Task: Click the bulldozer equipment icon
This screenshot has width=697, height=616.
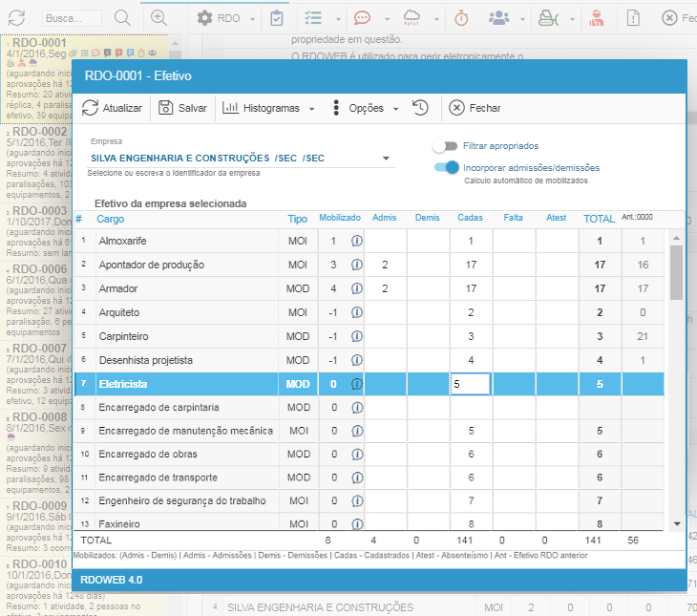Action: click(x=548, y=18)
